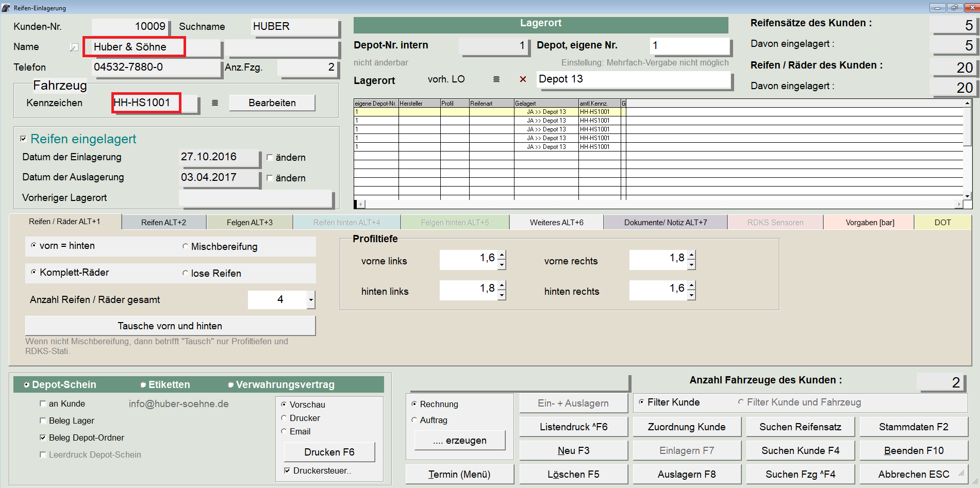Select the Email output option
The width and height of the screenshot is (980, 488).
coord(284,431)
